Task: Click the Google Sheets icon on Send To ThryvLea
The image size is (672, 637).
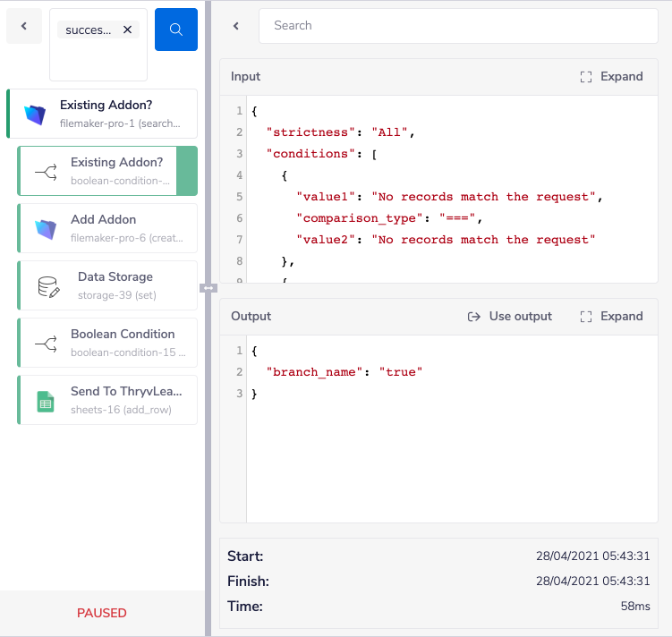Action: coord(46,401)
